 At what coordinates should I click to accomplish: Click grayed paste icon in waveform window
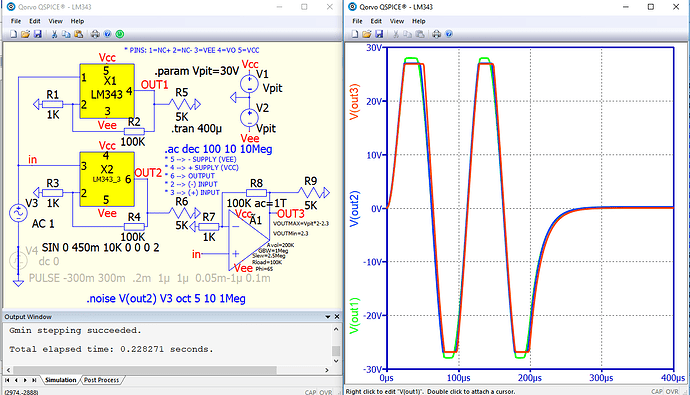[x=420, y=34]
